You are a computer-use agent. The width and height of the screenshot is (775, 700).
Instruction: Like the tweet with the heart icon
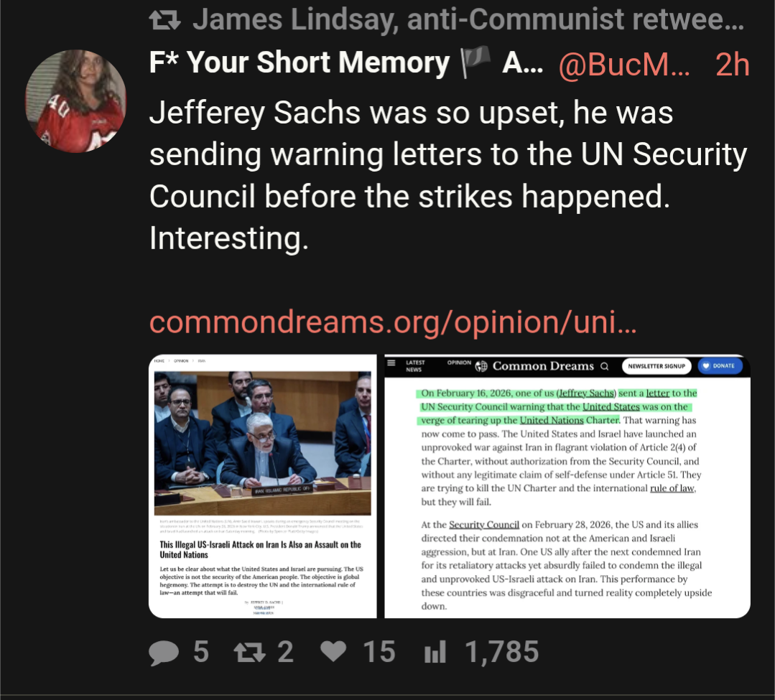pos(333,650)
